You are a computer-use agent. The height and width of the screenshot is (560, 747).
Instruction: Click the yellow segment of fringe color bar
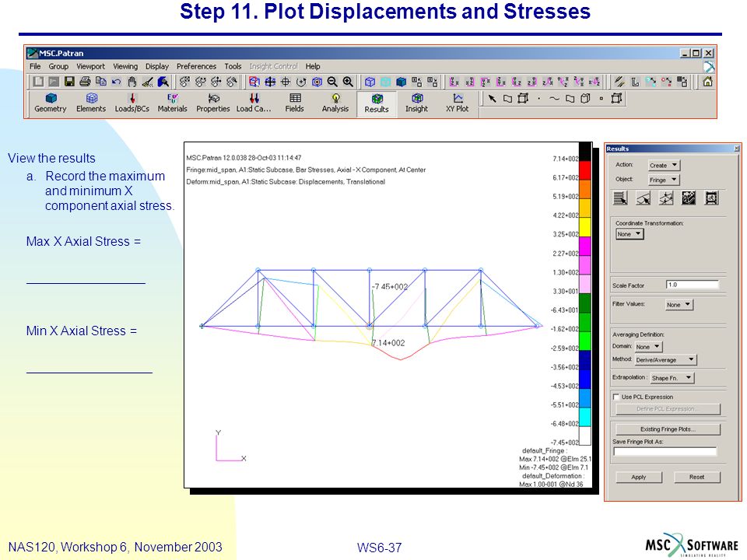[585, 226]
